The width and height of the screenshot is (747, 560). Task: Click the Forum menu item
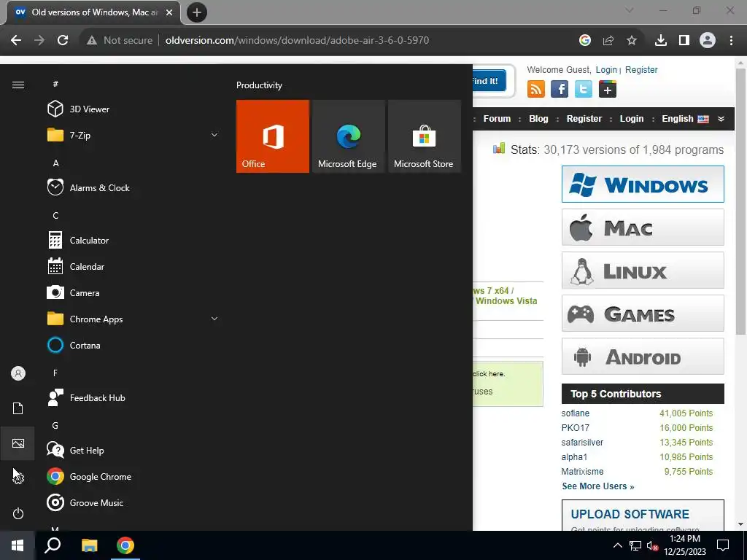[497, 119]
